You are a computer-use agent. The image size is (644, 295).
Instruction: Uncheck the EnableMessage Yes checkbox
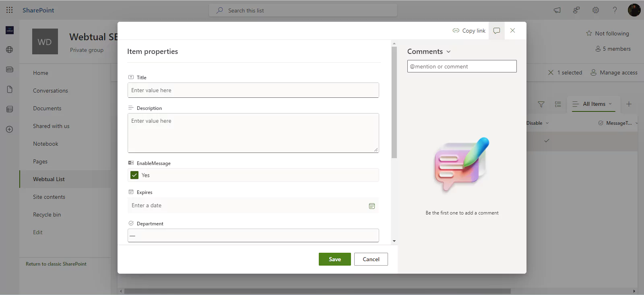134,175
